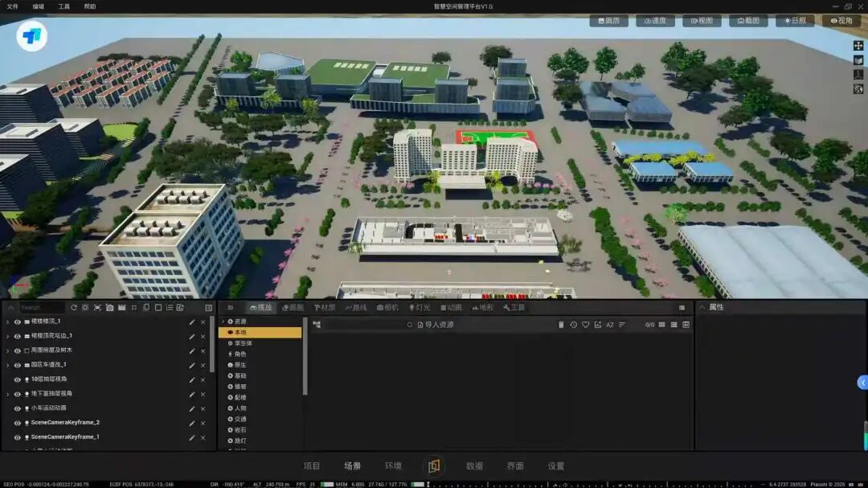Image resolution: width=868 pixels, height=488 pixels.
Task: Edit 裙楼楼顶_1 with pencil icon
Action: pyautogui.click(x=192, y=322)
